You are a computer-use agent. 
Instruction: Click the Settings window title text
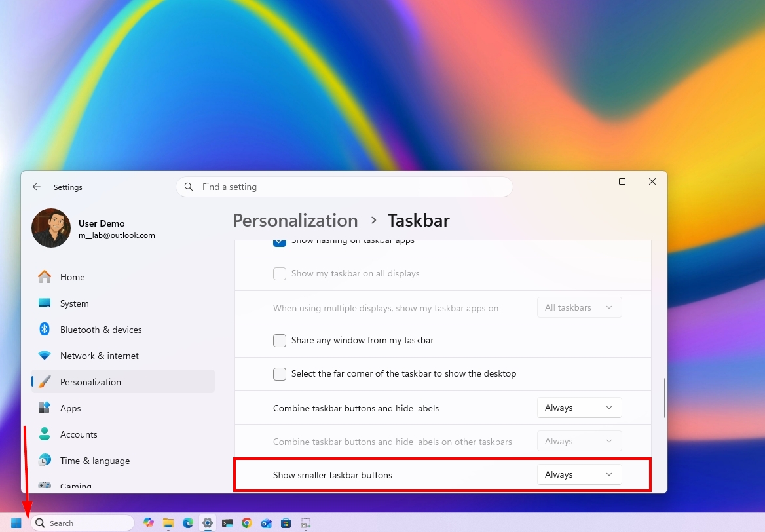click(x=68, y=187)
